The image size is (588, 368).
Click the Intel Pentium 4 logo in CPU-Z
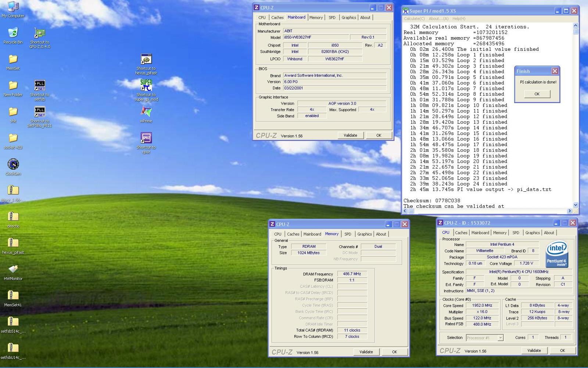click(x=557, y=254)
